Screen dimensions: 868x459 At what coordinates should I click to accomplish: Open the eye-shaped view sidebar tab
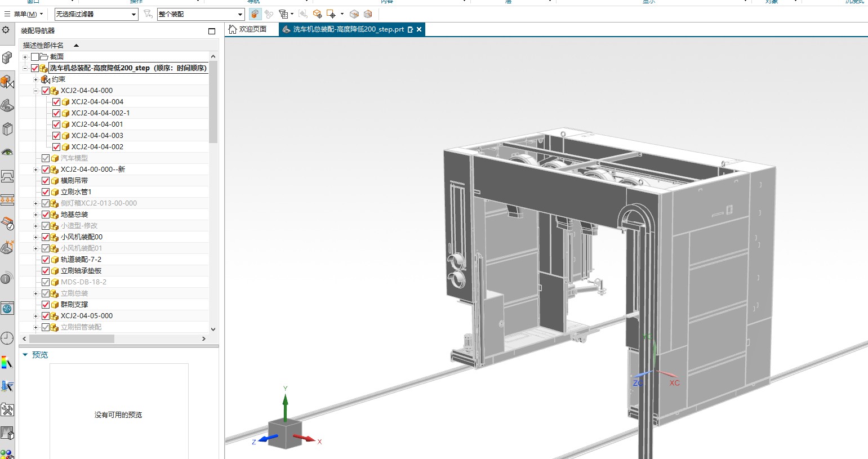click(x=7, y=152)
